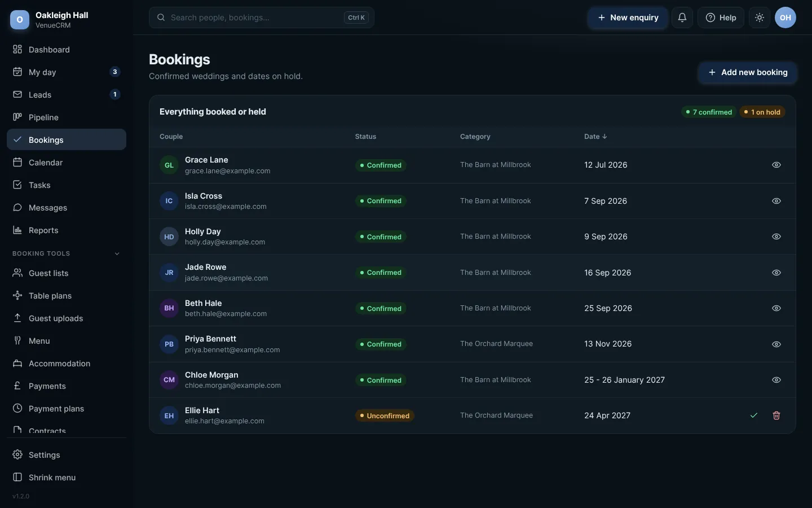View Beth Hale's booking via eye icon

776,308
